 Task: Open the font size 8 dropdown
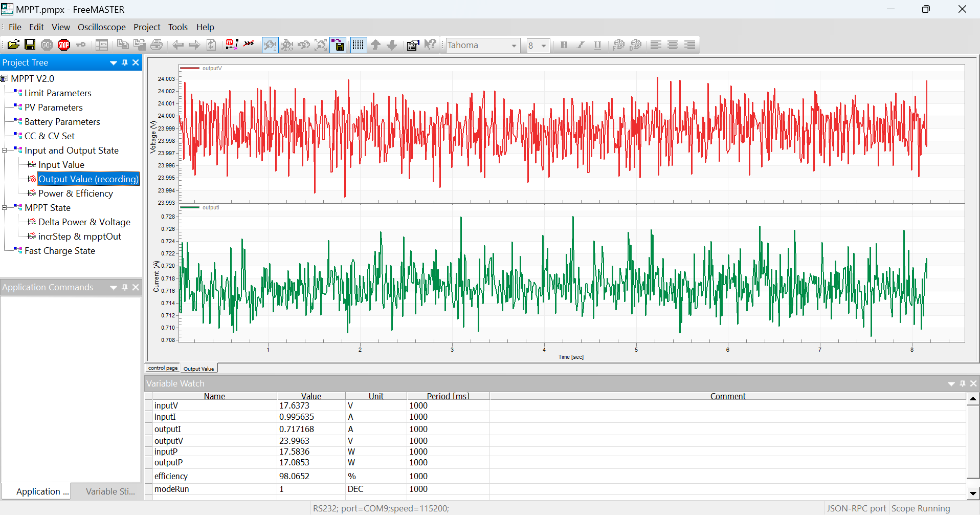543,46
